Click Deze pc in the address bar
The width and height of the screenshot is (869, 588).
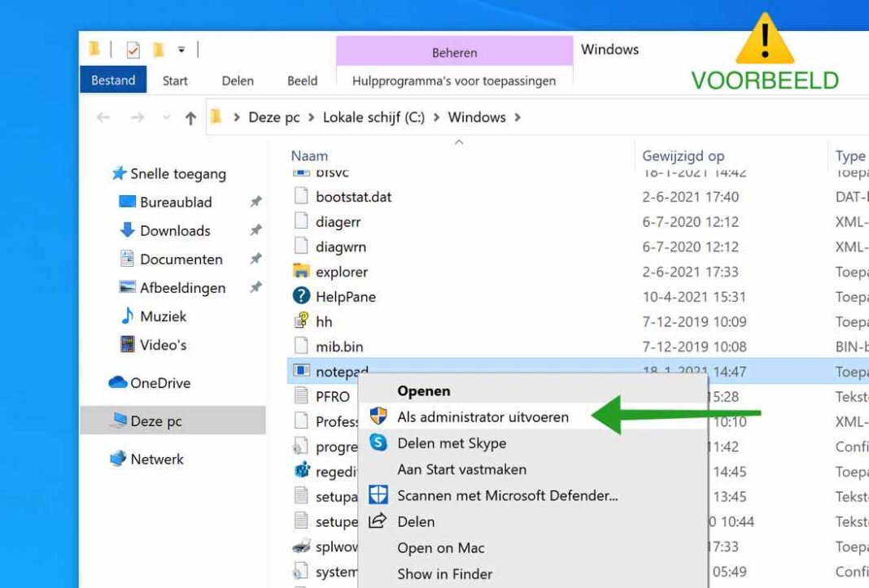pyautogui.click(x=273, y=117)
